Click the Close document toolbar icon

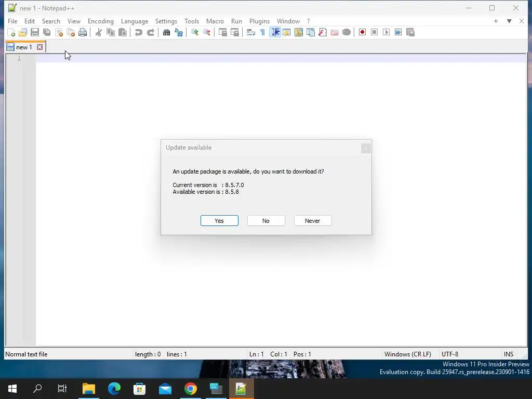pos(59,32)
